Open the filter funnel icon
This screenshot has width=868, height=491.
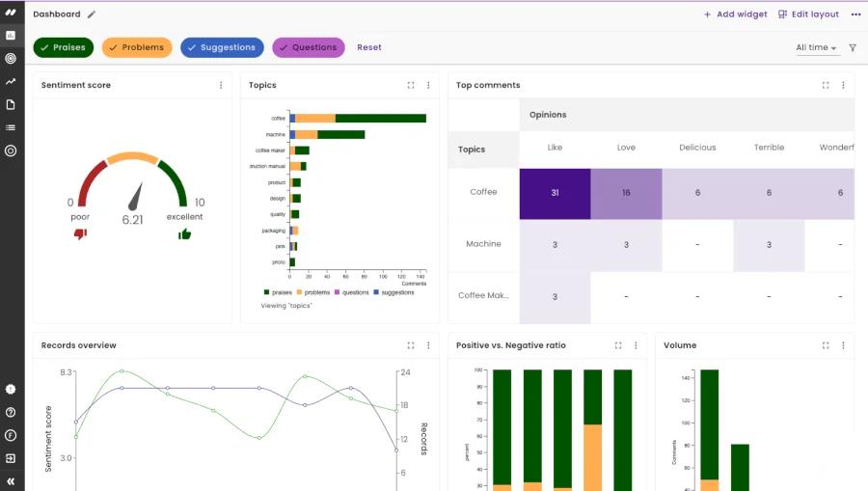point(853,47)
